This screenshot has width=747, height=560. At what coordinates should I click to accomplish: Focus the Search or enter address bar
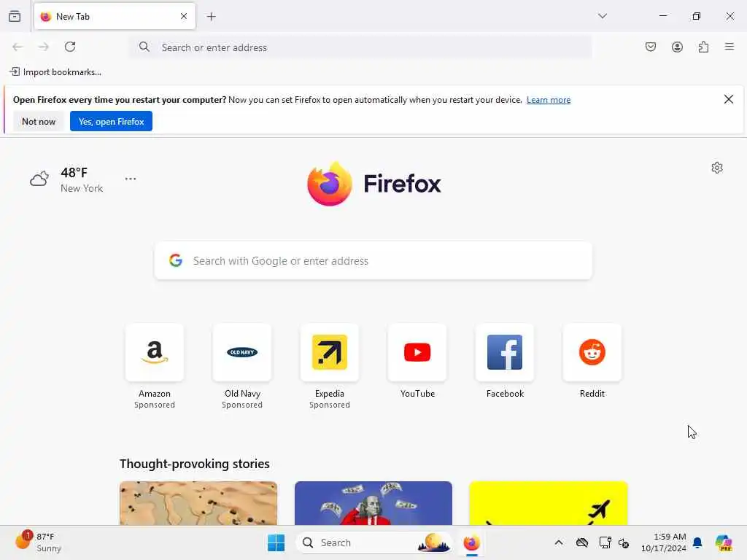point(360,47)
